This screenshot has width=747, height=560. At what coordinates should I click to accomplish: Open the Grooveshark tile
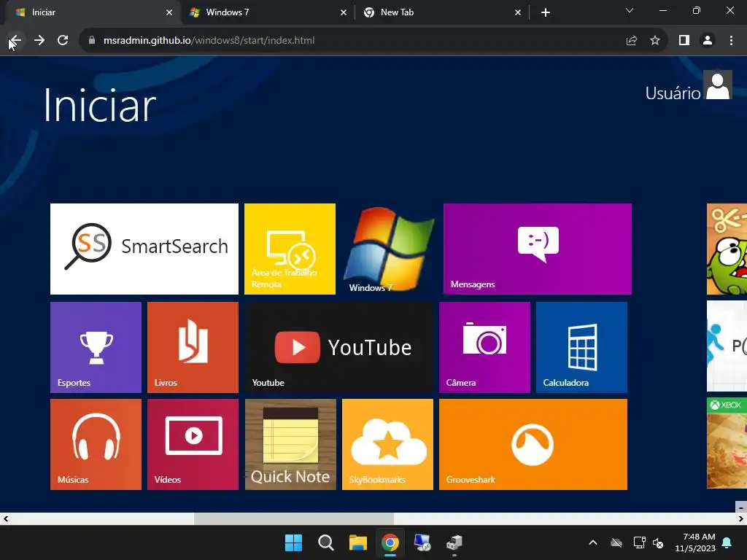coord(533,444)
